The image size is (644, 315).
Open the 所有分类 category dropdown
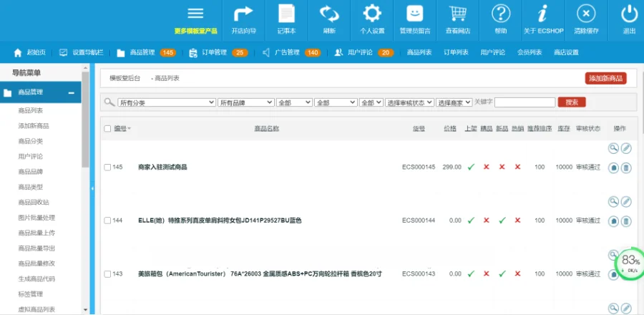(167, 103)
